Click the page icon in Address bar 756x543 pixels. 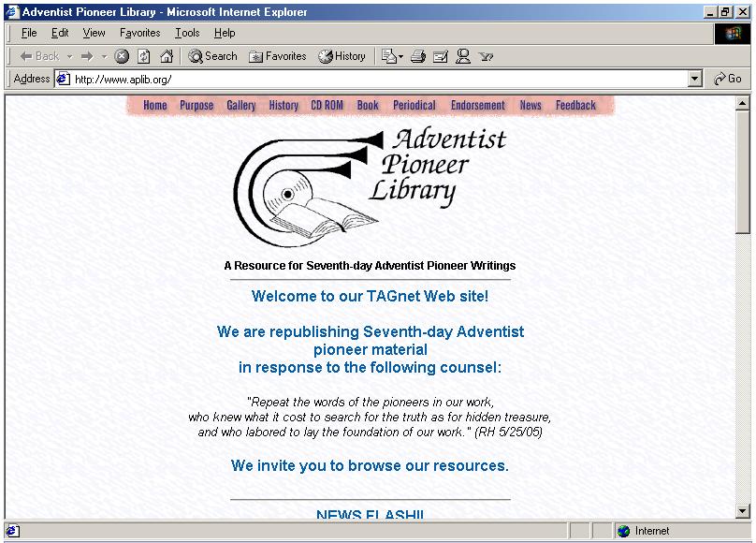point(64,79)
